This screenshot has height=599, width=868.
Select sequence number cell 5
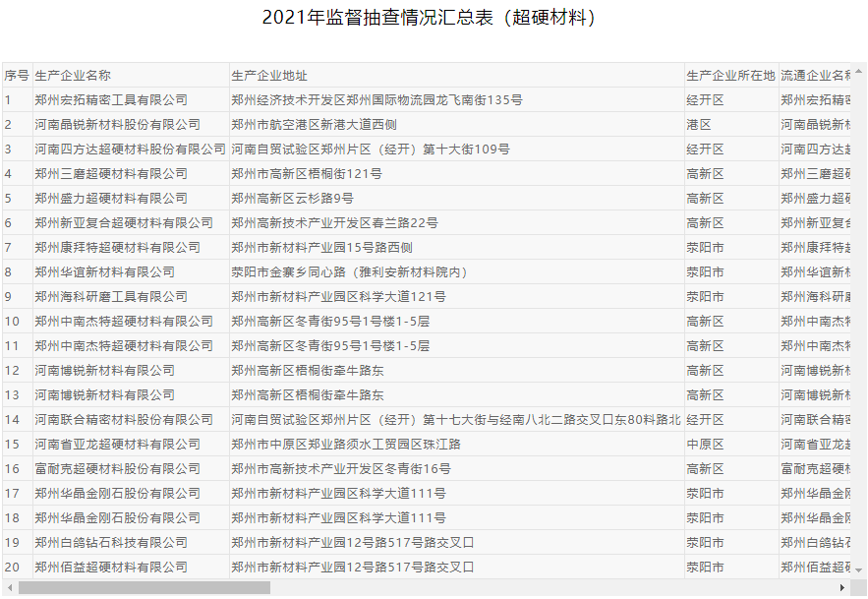17,199
